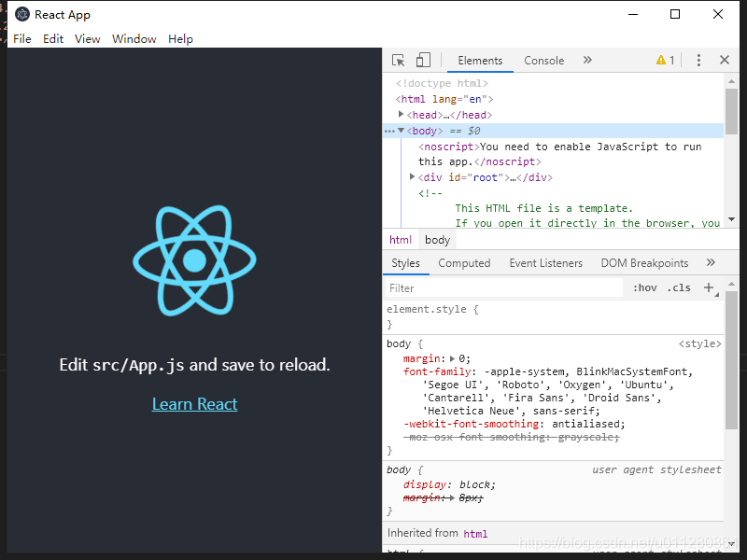The width and height of the screenshot is (747, 560).
Task: Open the Window menu
Action: (x=134, y=39)
